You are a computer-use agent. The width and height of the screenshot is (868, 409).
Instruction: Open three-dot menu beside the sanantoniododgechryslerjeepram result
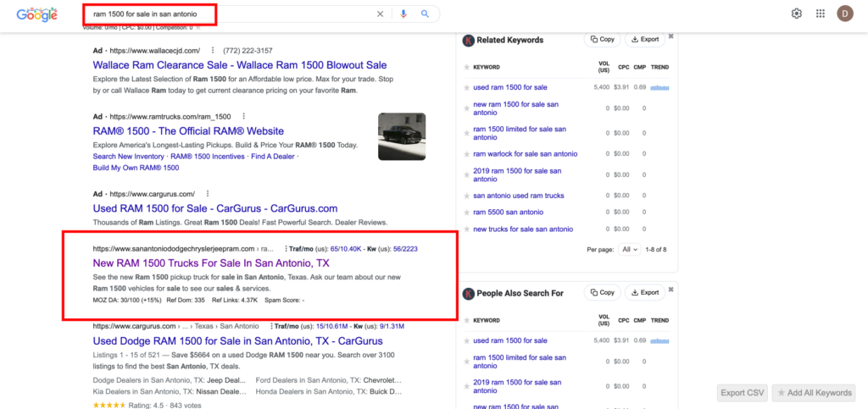click(x=286, y=249)
